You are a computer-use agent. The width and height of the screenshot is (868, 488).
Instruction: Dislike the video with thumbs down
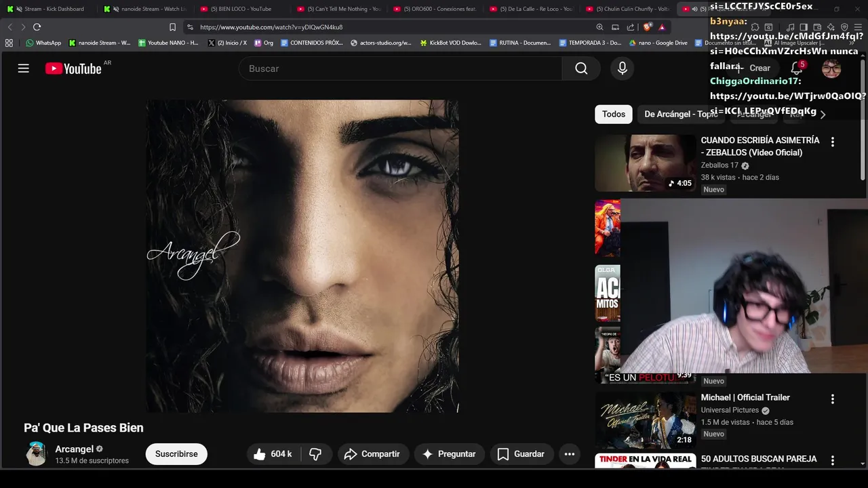[x=315, y=454]
